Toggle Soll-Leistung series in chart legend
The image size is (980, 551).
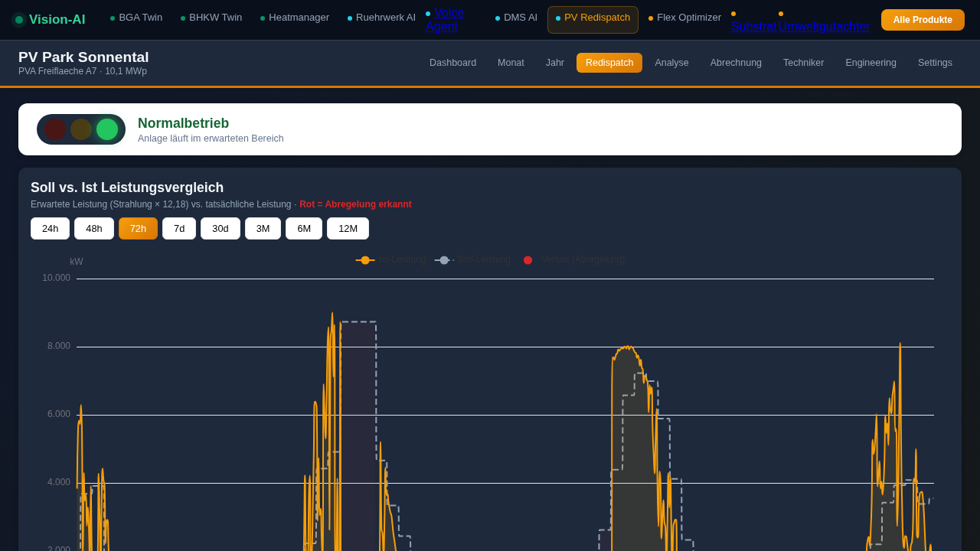[473, 260]
